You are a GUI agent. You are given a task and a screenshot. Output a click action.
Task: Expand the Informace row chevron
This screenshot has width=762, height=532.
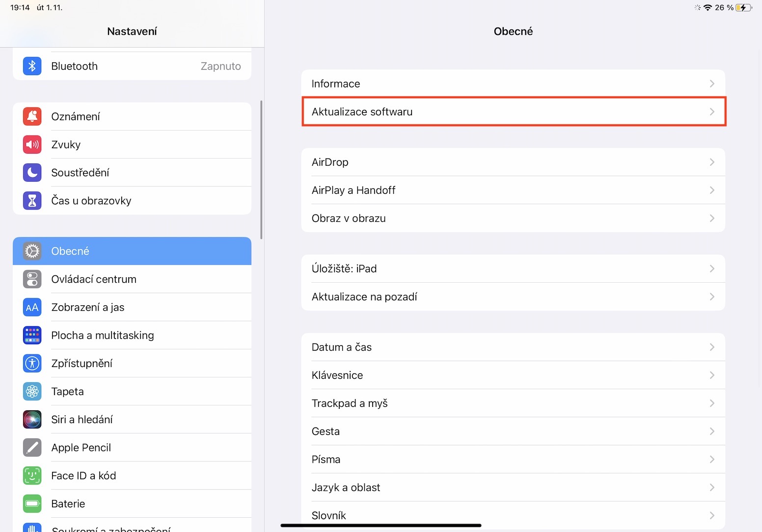point(712,84)
